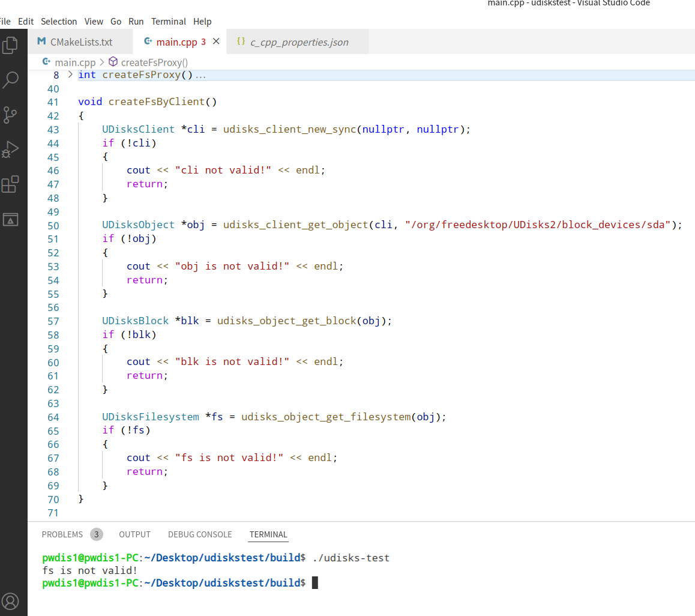Open the Edit menu

click(x=26, y=21)
